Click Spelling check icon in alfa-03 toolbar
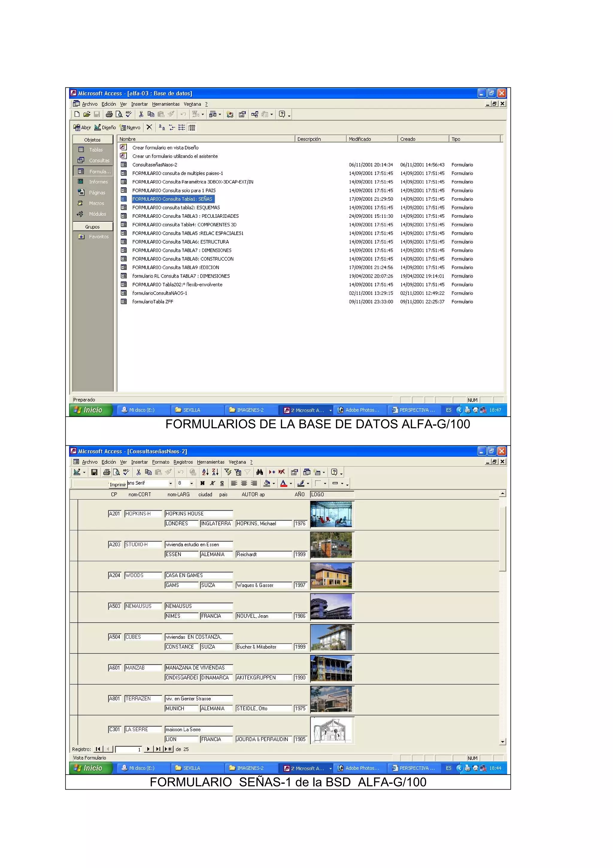Image resolution: width=613 pixels, height=868 pixels. point(129,114)
